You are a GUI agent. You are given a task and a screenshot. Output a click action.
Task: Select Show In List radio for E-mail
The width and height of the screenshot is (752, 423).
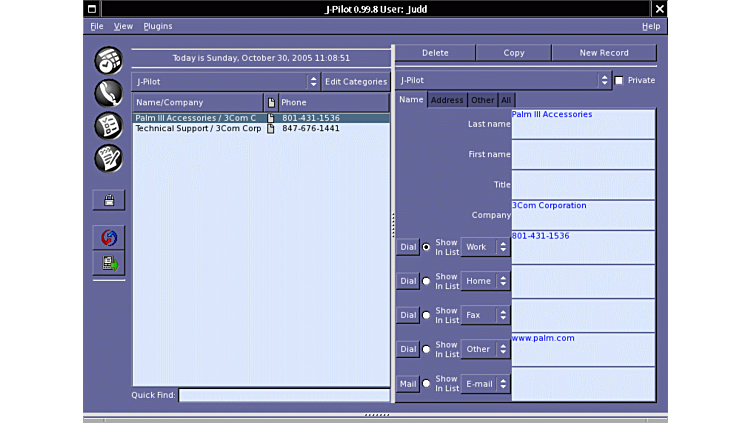click(x=427, y=383)
